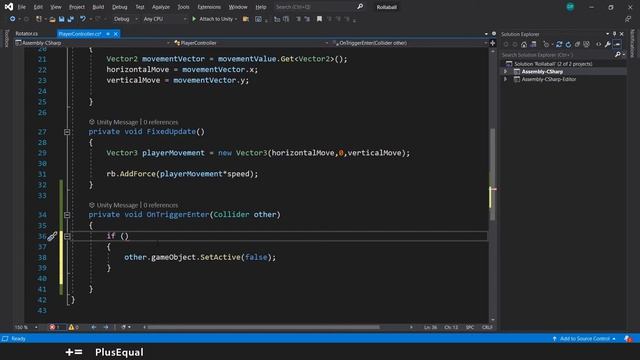Screen dimensions: 640x360
Task: Open the Extensions menu
Action: (209, 7)
